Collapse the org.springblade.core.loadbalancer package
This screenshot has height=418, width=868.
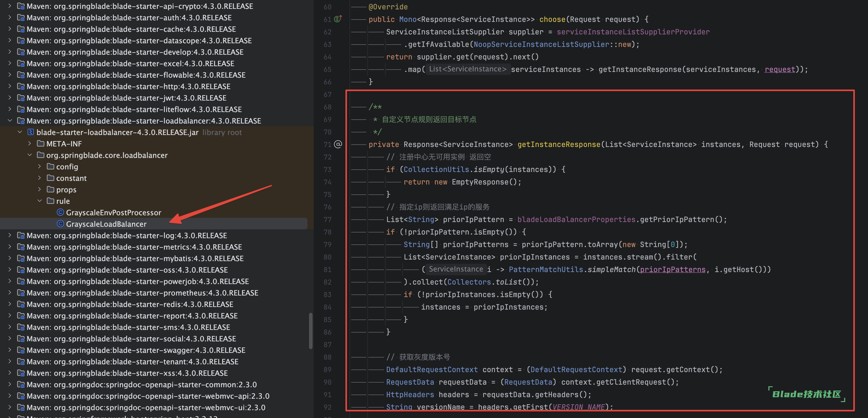tap(30, 155)
